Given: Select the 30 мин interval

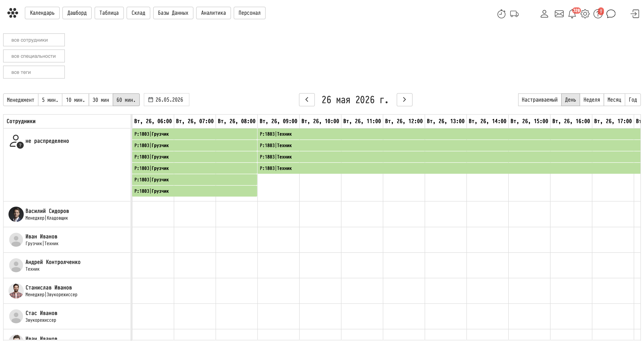Looking at the screenshot, I should [101, 100].
